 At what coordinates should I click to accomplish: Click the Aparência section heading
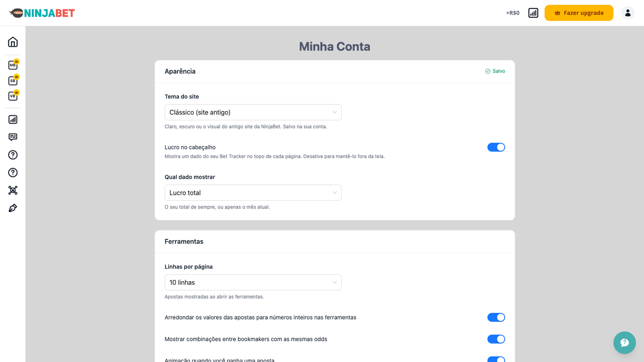pyautogui.click(x=180, y=71)
